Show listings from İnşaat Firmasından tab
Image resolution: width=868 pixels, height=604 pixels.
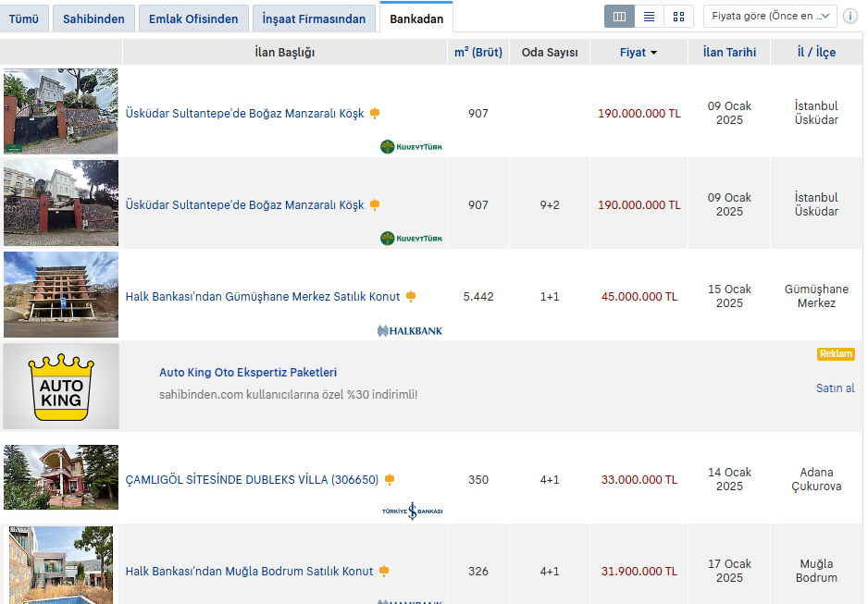pyautogui.click(x=314, y=18)
